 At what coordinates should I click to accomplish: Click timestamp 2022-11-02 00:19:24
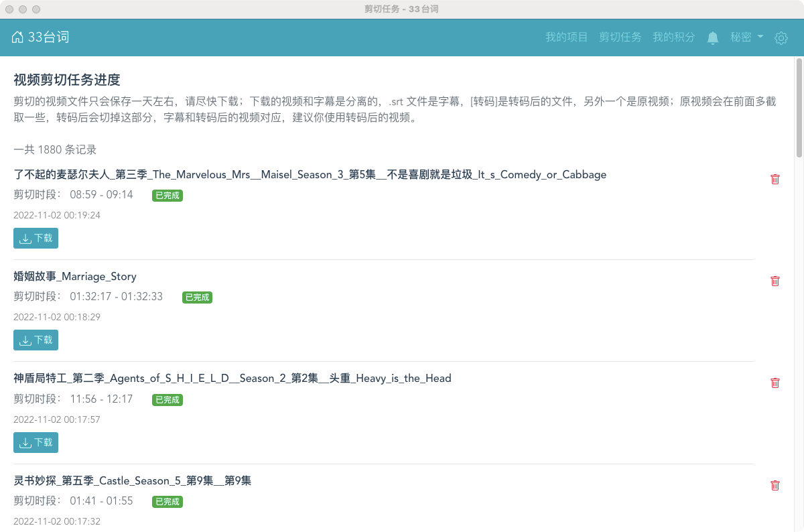point(57,216)
